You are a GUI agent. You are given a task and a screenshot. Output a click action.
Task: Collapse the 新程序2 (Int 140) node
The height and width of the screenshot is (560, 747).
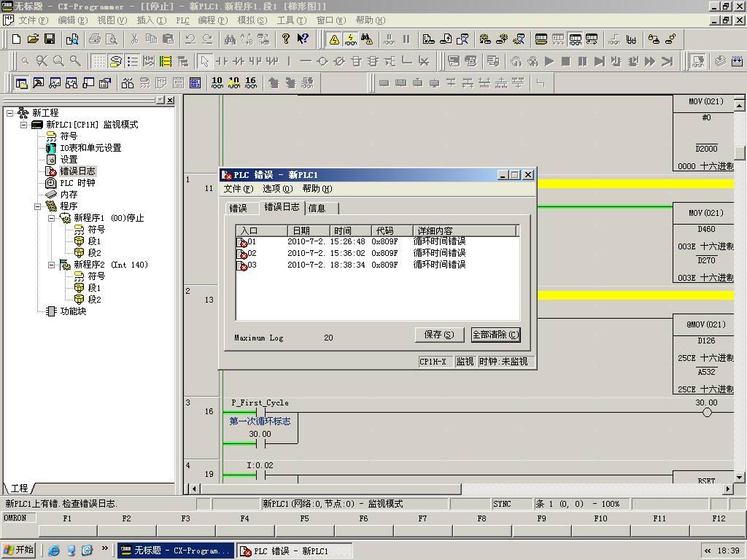point(51,265)
